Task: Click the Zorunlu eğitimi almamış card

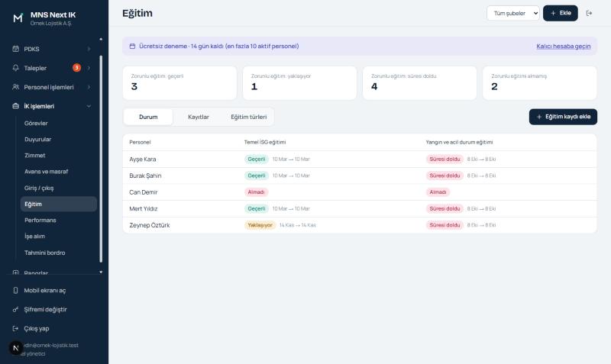Action: [540, 83]
